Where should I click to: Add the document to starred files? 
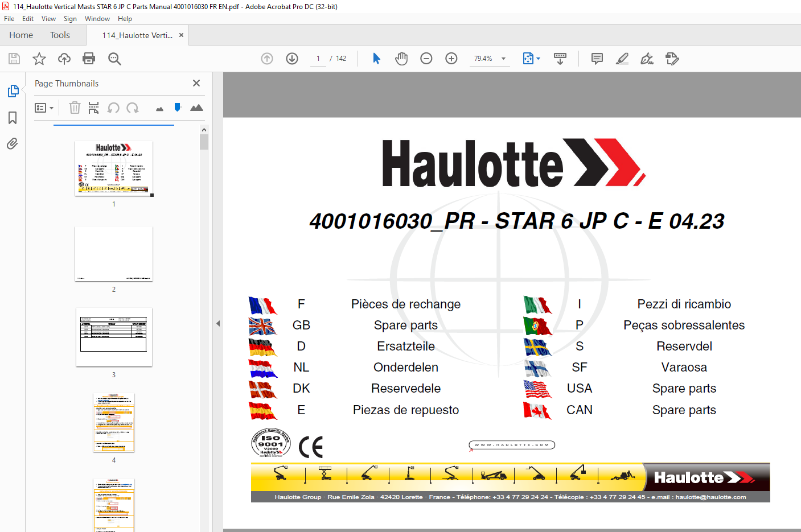[x=39, y=59]
